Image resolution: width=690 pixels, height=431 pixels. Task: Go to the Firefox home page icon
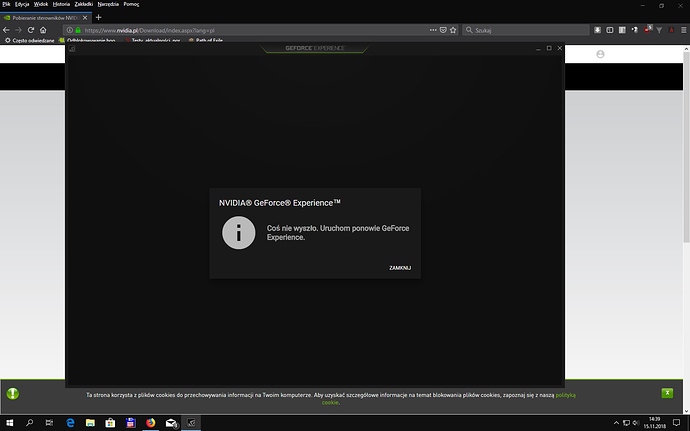[x=43, y=30]
